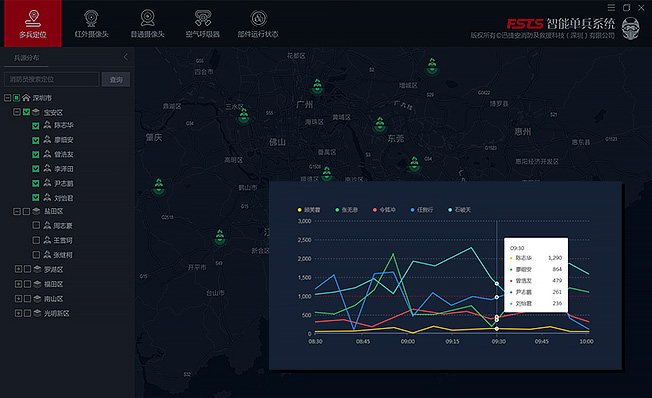This screenshot has width=652, height=398.
Task: Click the firefighter icon beside 张健柯
Action: pyautogui.click(x=47, y=254)
